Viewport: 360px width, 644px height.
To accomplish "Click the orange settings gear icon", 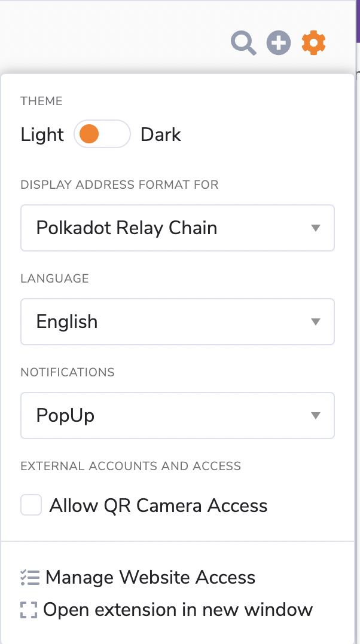I will coord(314,43).
